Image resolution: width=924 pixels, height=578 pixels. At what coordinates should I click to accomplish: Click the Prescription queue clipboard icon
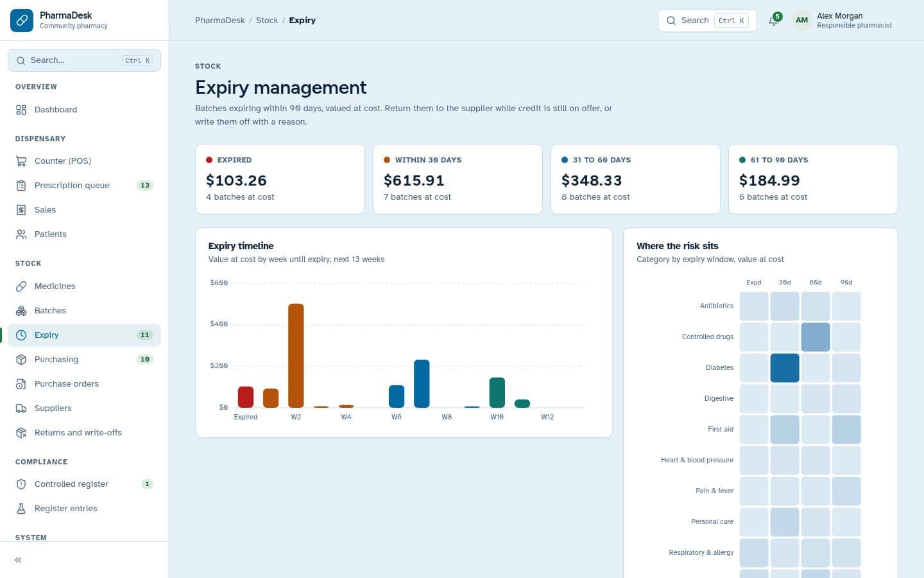point(21,186)
